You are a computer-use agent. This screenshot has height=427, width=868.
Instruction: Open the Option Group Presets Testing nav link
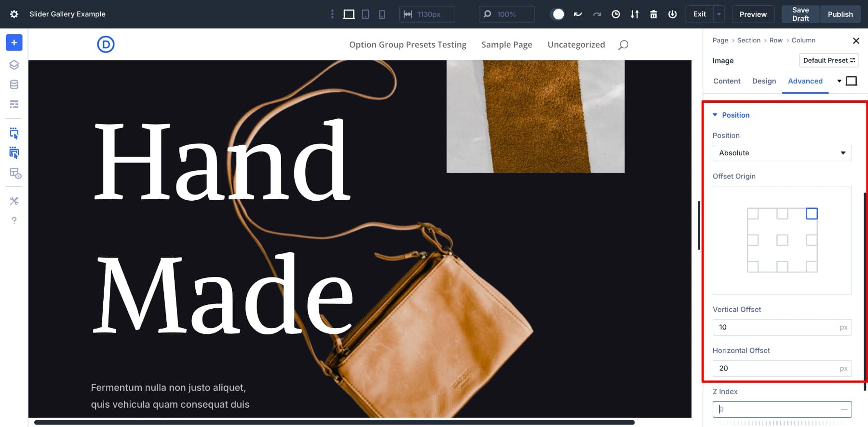tap(408, 45)
